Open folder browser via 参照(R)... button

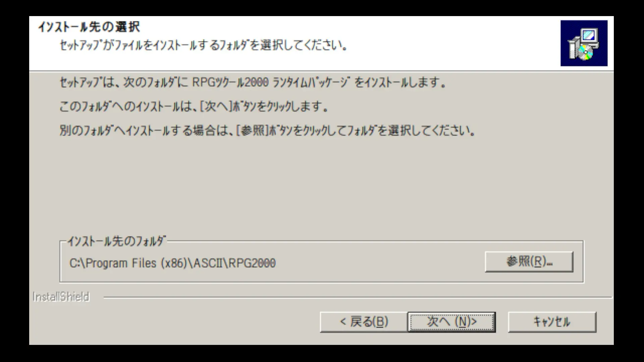click(x=529, y=262)
